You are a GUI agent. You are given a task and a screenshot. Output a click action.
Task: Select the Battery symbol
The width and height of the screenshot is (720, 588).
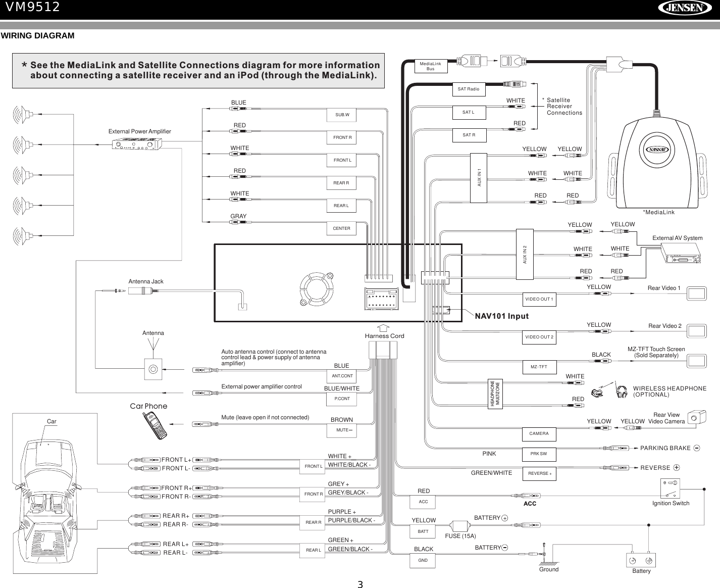click(640, 560)
